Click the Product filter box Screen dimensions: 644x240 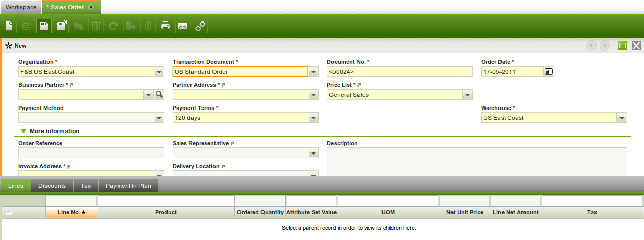166,201
